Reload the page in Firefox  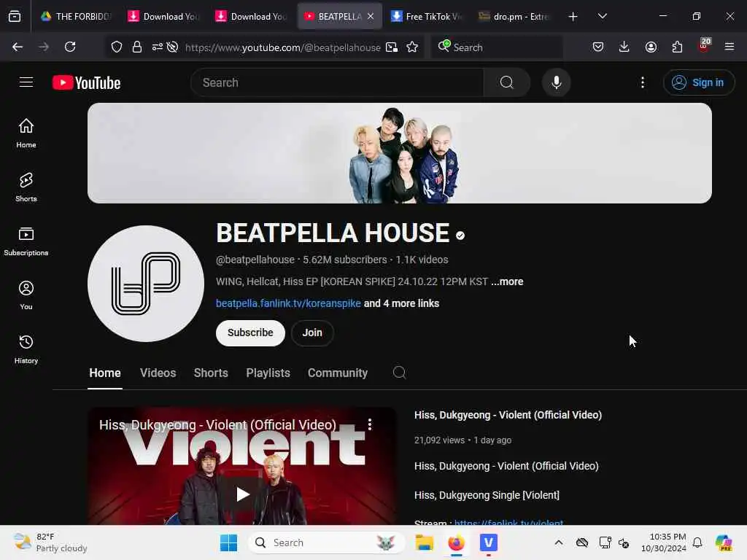pyautogui.click(x=70, y=47)
